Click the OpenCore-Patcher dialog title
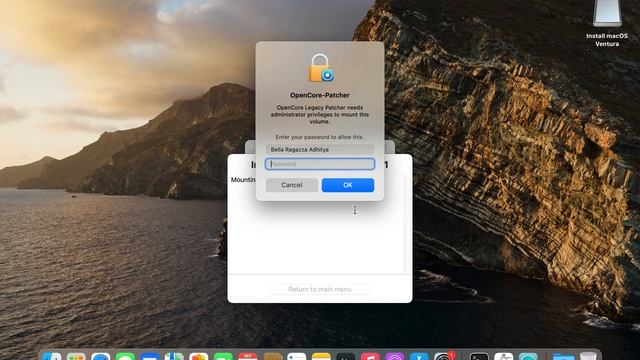Screen dimensions: 640x360 point(320,95)
